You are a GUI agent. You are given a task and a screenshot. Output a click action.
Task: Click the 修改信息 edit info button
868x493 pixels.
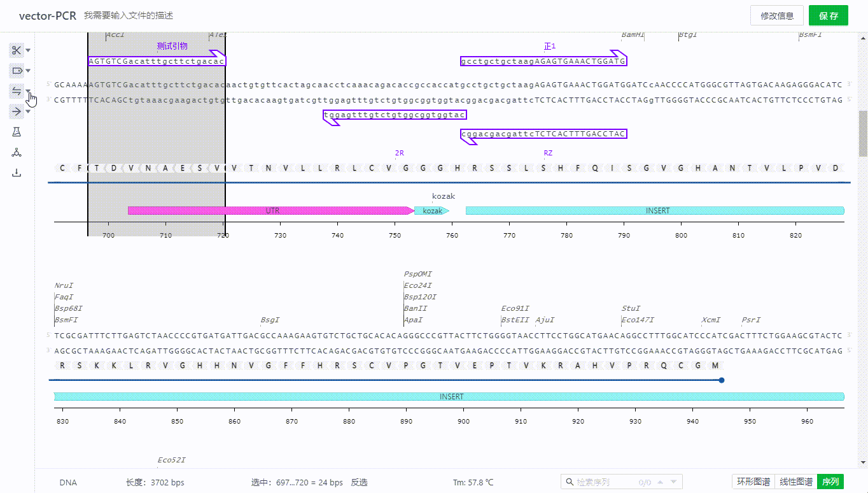click(777, 16)
